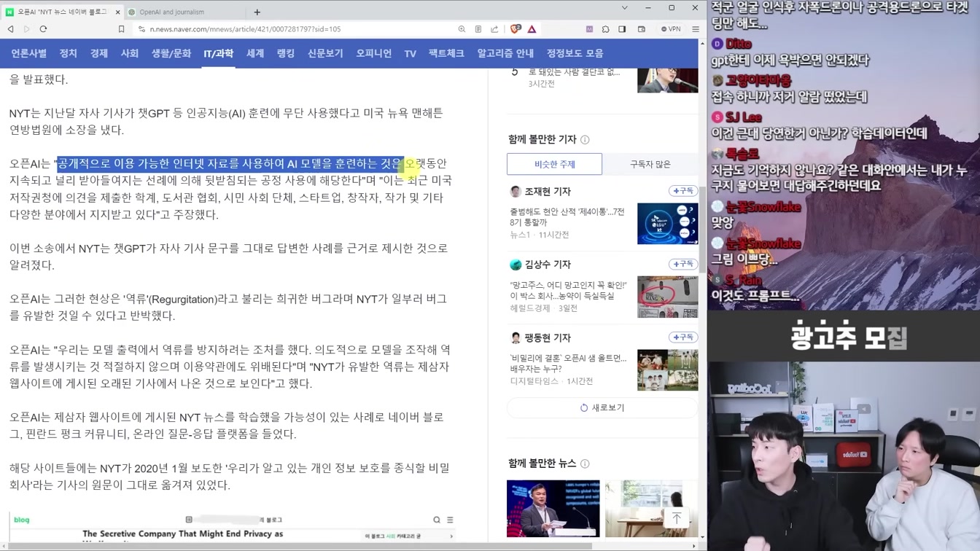Click the mango box thumbnail image
The height and width of the screenshot is (551, 980).
pyautogui.click(x=667, y=297)
